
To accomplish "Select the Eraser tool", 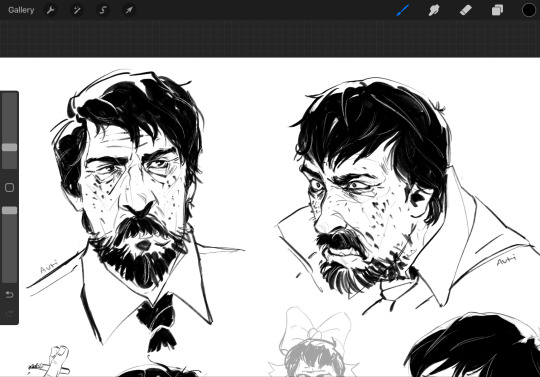I will (466, 10).
